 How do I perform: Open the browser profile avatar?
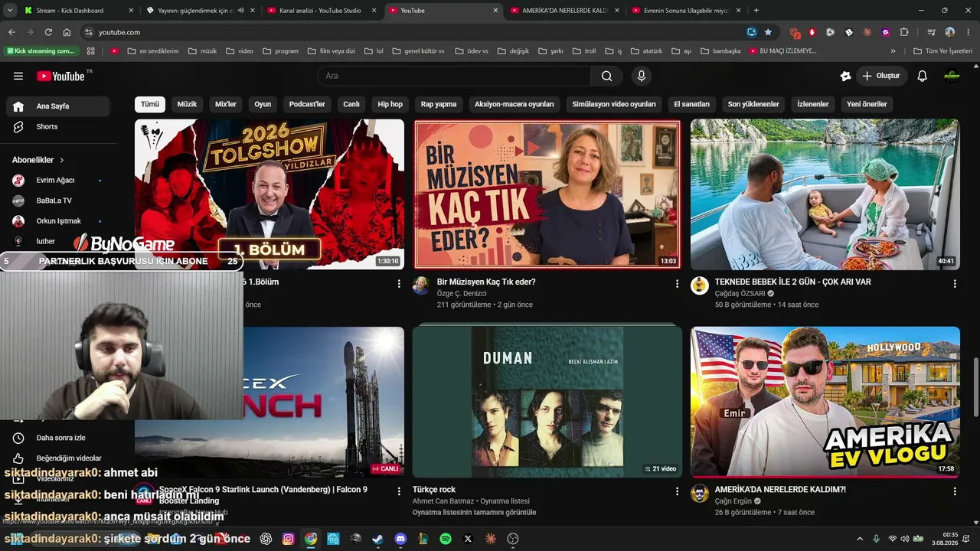tap(950, 32)
